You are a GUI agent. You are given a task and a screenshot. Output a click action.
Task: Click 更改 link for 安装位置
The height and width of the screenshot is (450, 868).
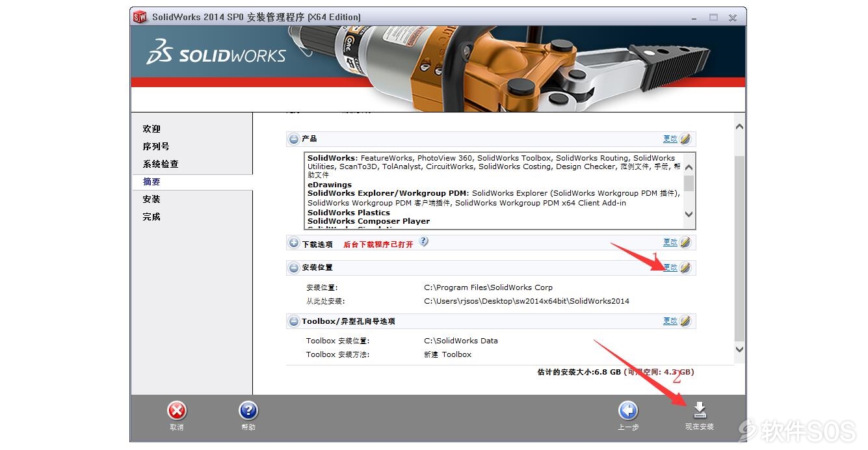(670, 268)
